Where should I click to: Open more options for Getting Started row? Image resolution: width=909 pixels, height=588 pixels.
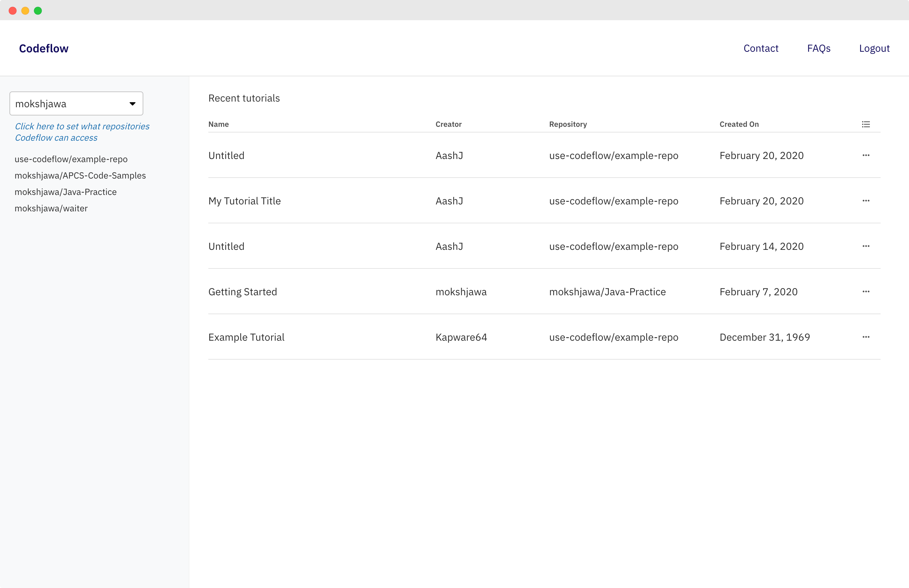865,292
